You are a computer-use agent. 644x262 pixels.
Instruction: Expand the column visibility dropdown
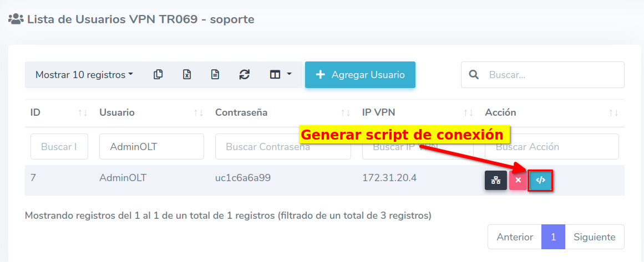[280, 75]
